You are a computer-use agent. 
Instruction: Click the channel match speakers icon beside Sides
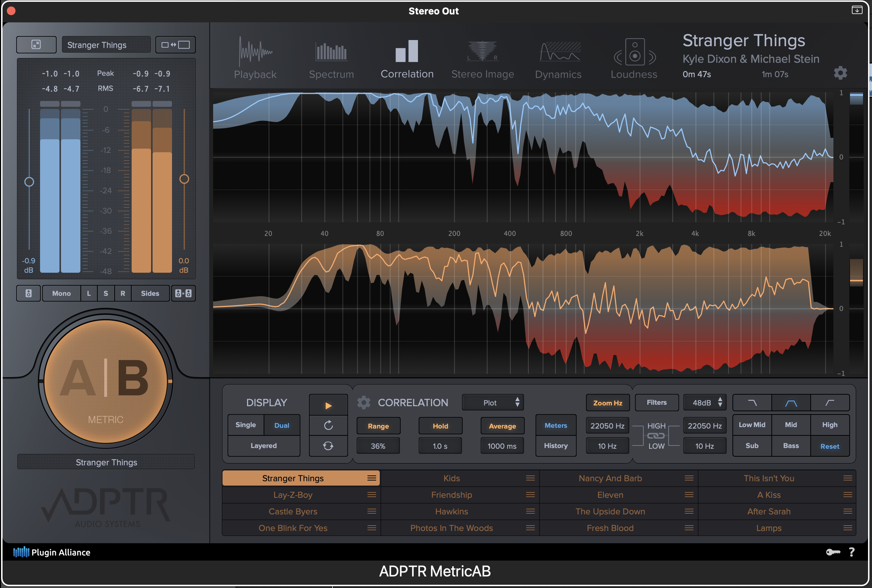coord(183,293)
